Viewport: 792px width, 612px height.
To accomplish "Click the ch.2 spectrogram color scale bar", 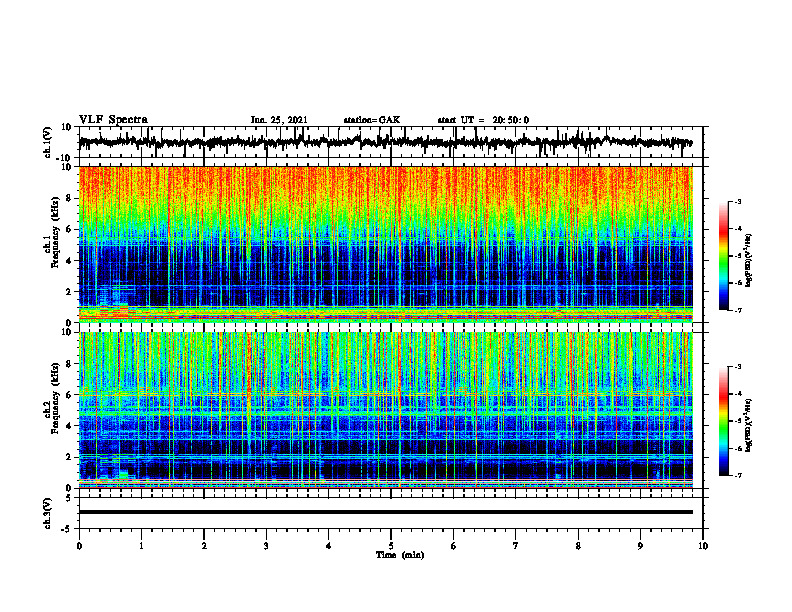I will (x=724, y=421).
